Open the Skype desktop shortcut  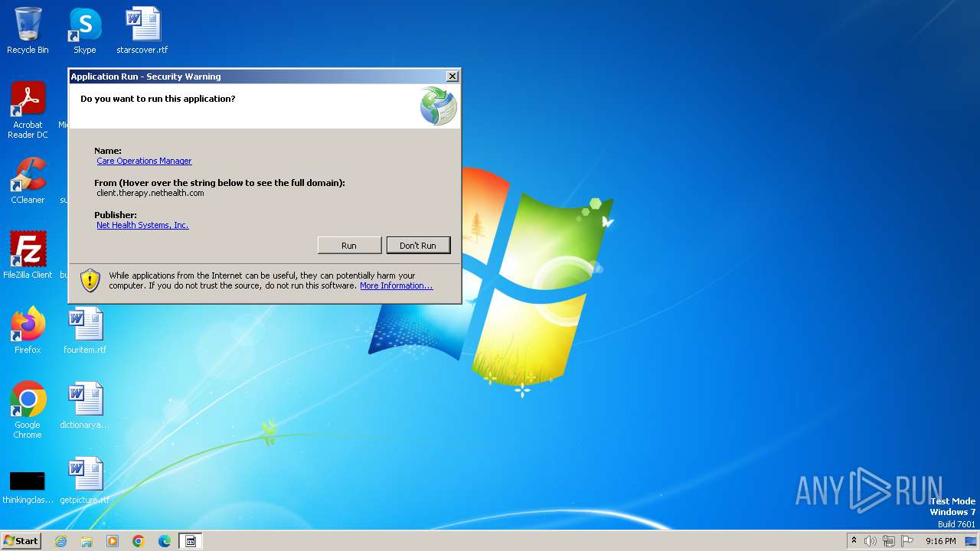pyautogui.click(x=85, y=31)
